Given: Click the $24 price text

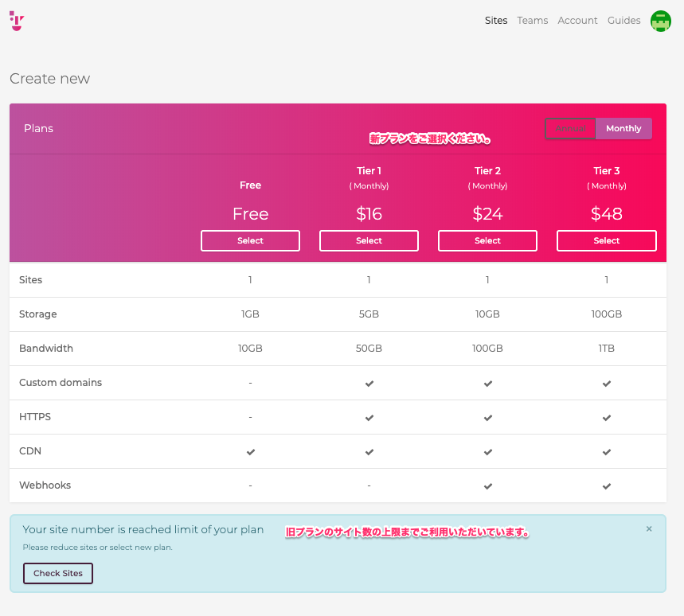Looking at the screenshot, I should [487, 213].
